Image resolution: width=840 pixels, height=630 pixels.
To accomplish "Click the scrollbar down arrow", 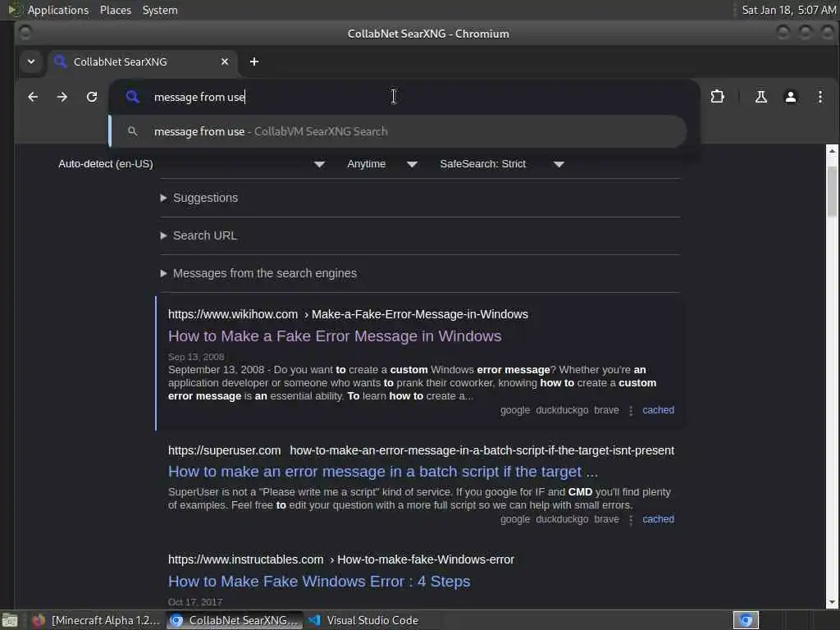I will point(832,603).
